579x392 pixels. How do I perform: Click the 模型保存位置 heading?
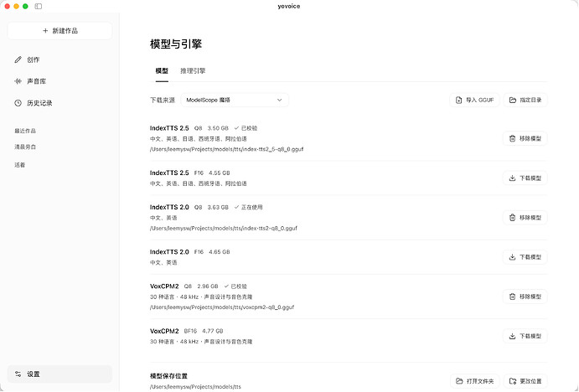[x=168, y=376]
